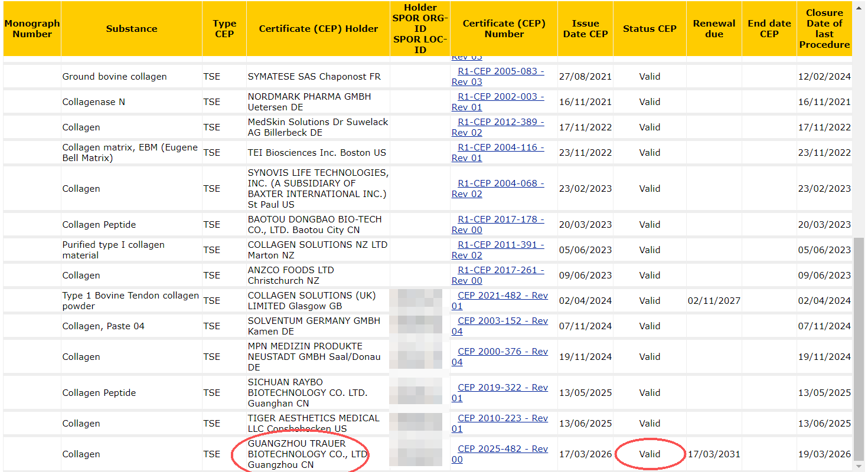Image resolution: width=868 pixels, height=472 pixels.
Task: Click the Status CEP column header
Action: point(650,29)
